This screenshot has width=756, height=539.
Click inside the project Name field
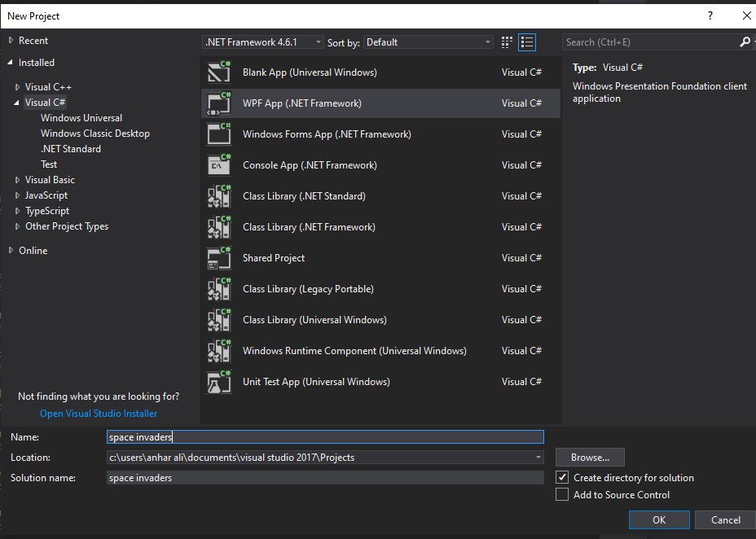pos(326,436)
